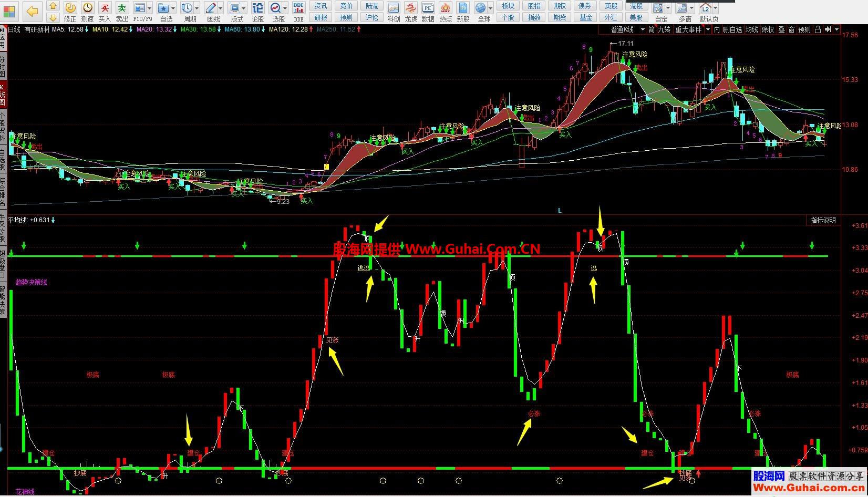Click the collapse-panel arrow beside the lock

827,30
